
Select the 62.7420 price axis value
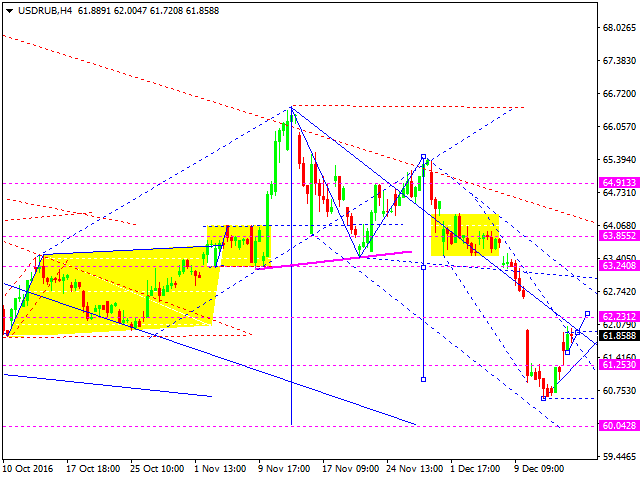click(x=619, y=292)
